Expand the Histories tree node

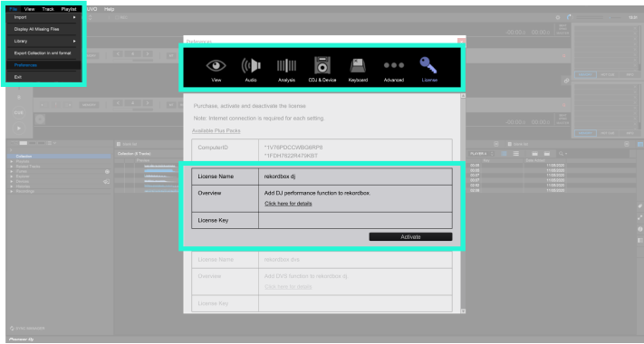click(x=12, y=186)
